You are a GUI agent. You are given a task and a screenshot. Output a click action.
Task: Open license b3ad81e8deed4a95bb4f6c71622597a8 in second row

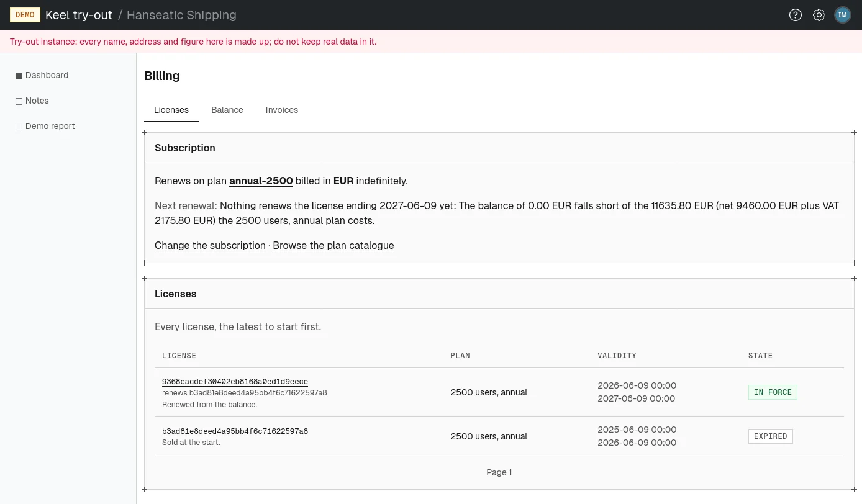point(235,431)
